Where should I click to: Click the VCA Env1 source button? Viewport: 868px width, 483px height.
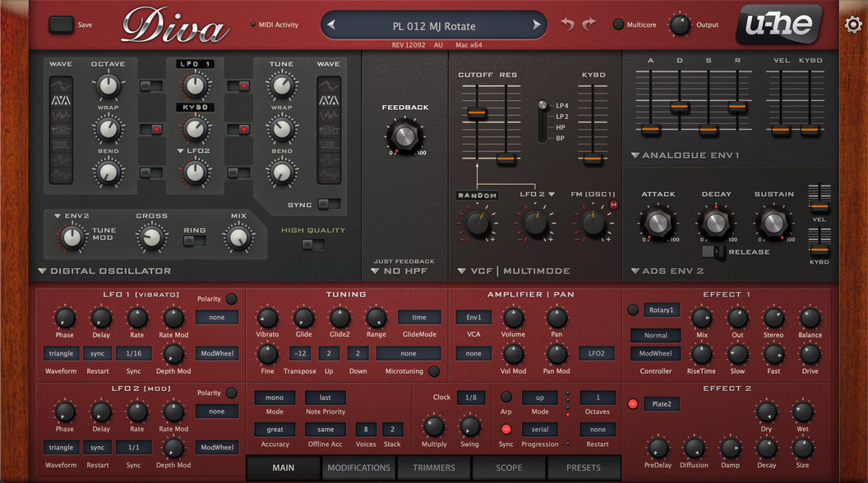pyautogui.click(x=473, y=317)
